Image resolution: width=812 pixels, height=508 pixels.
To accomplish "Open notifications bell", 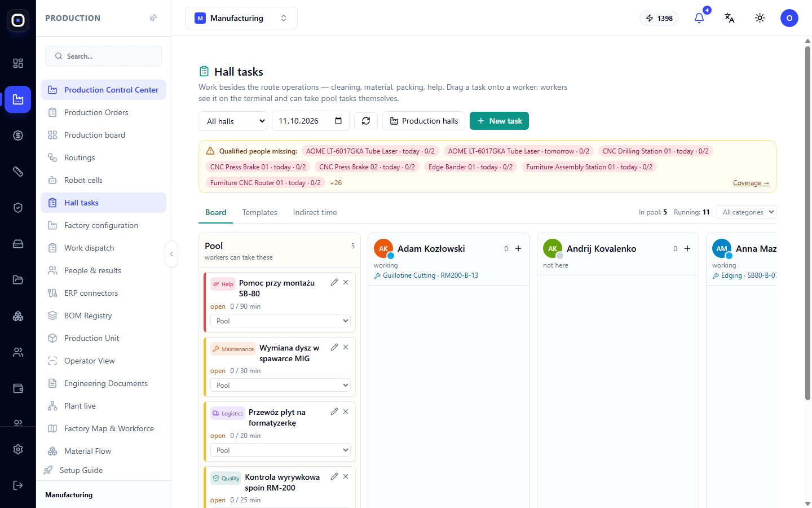I will (699, 18).
